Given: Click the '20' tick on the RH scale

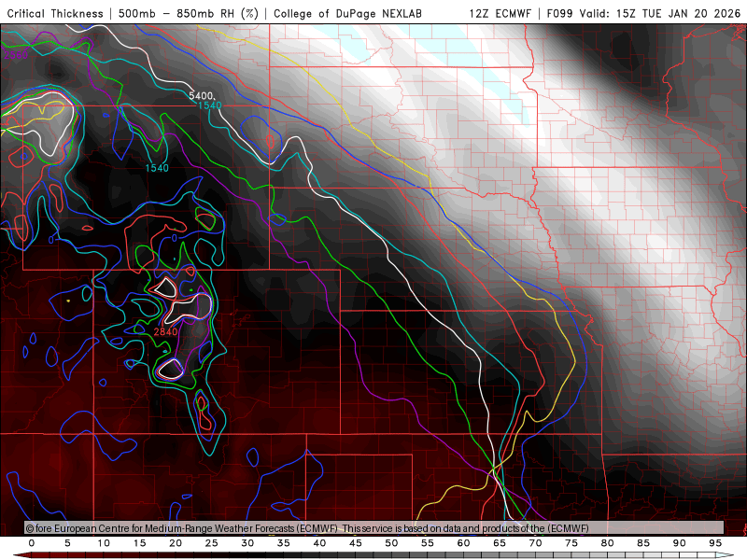Looking at the screenshot, I should click(176, 543).
